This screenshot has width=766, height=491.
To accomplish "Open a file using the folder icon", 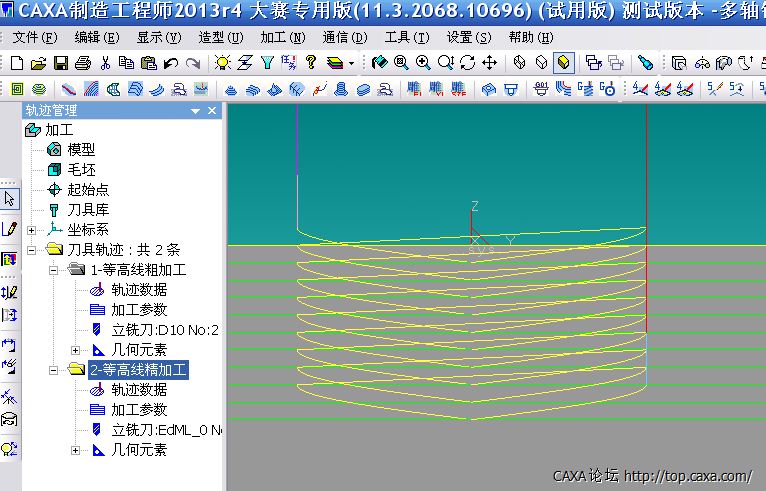I will (39, 63).
